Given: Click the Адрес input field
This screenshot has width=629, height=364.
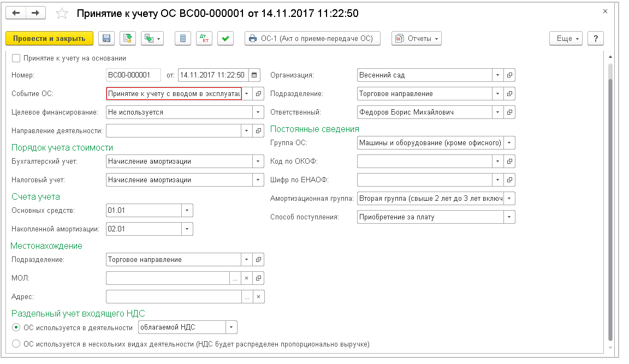Looking at the screenshot, I should coord(174,297).
